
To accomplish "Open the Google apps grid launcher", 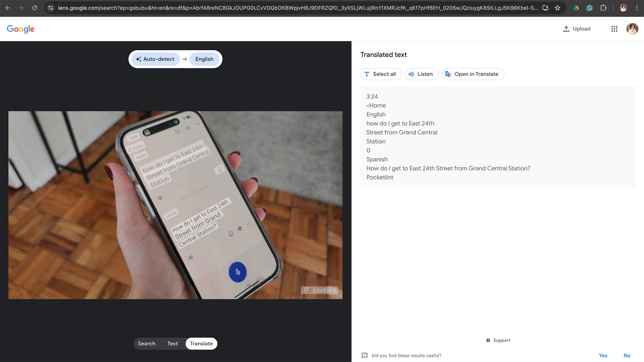I will tap(614, 29).
